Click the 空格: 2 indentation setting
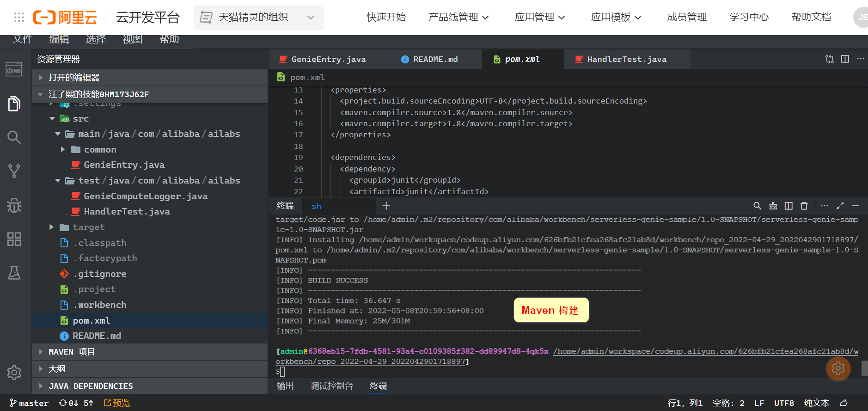 (x=728, y=403)
